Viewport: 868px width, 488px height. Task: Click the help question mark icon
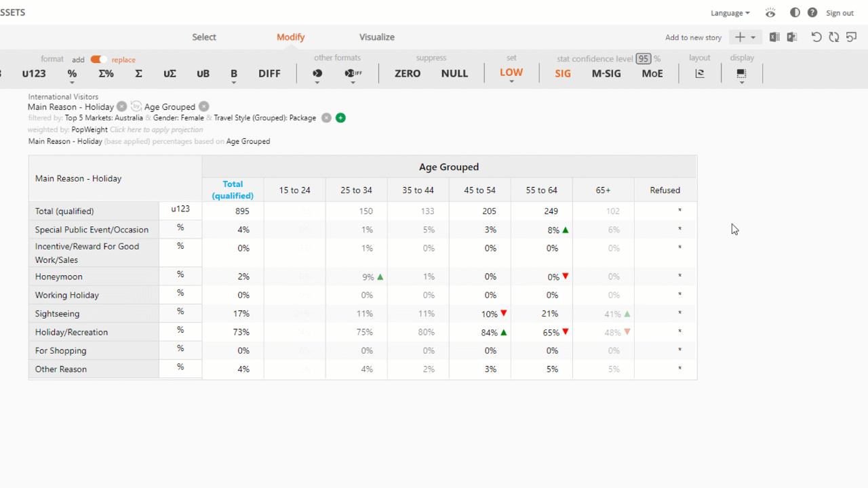coord(812,13)
